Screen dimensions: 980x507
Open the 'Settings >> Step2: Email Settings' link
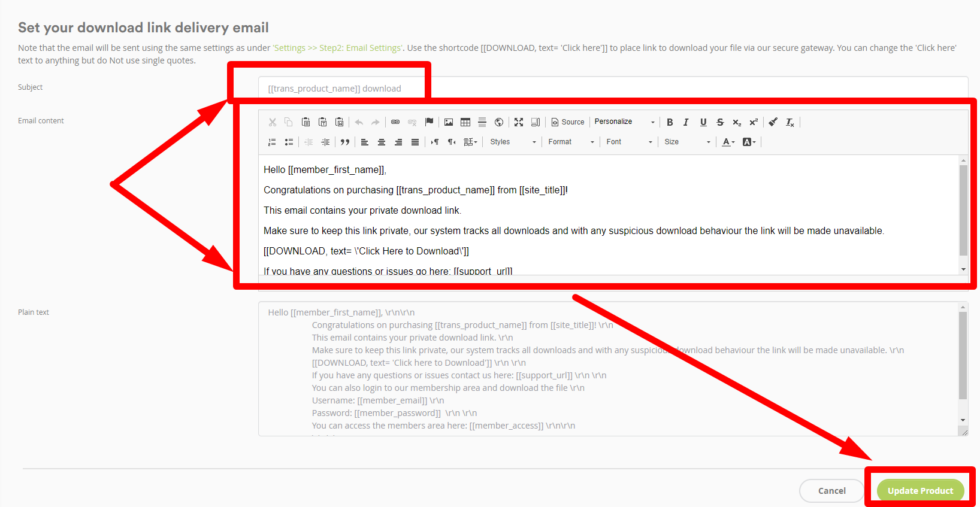(337, 48)
